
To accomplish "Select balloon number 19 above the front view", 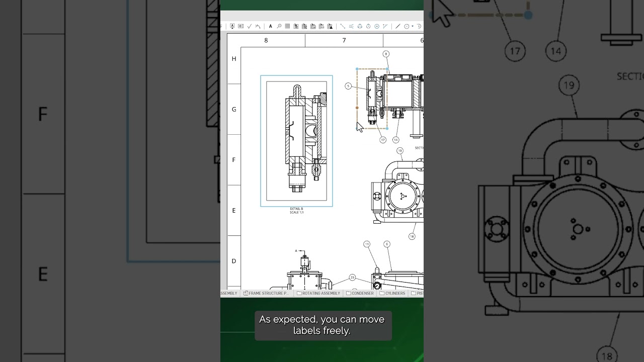I will point(400,150).
